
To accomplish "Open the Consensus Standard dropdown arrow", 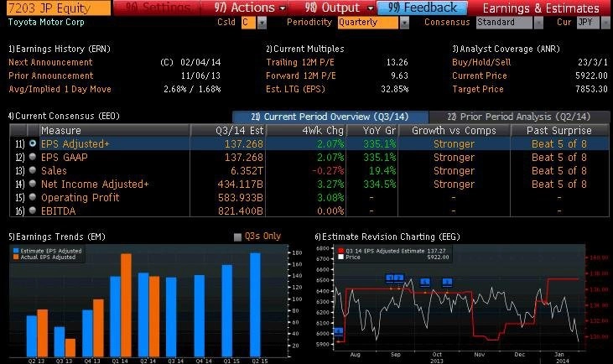I will coord(538,23).
